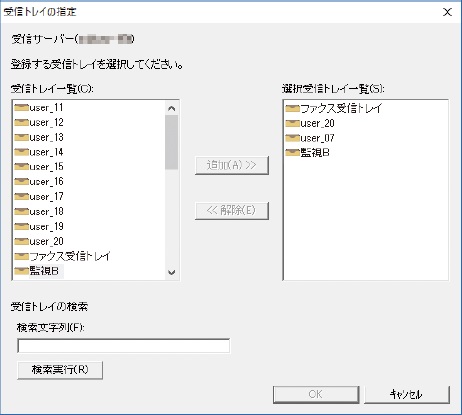Select user_07 in the selected inbox list

point(317,138)
